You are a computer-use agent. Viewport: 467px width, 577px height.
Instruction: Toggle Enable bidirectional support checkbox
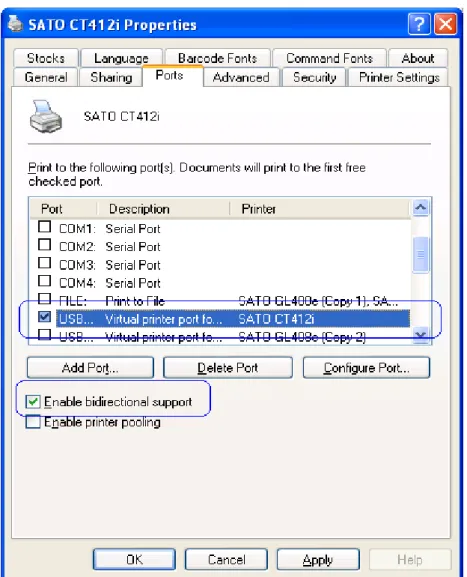pos(33,401)
